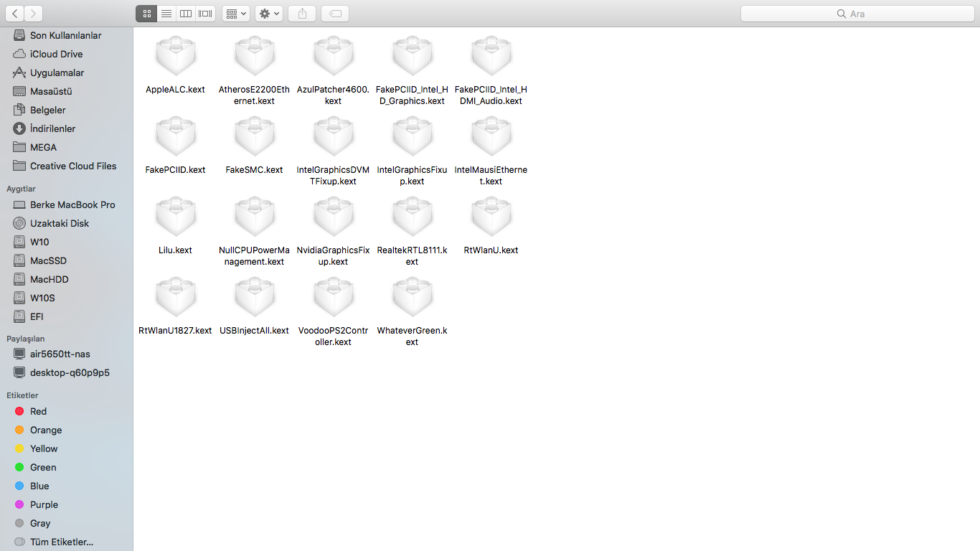Show all tags via Tüm Etiketler
Image resolution: width=980 pixels, height=551 pixels.
click(61, 542)
